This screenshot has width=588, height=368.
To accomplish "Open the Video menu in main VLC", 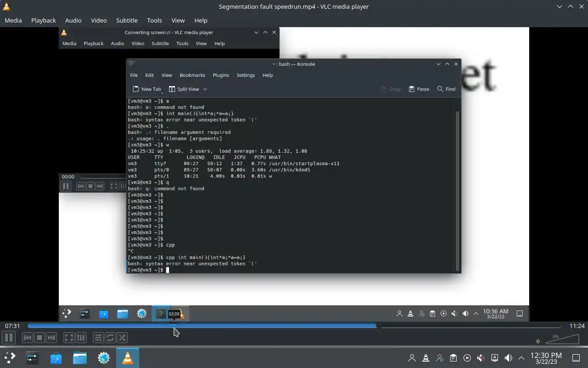I will [99, 20].
